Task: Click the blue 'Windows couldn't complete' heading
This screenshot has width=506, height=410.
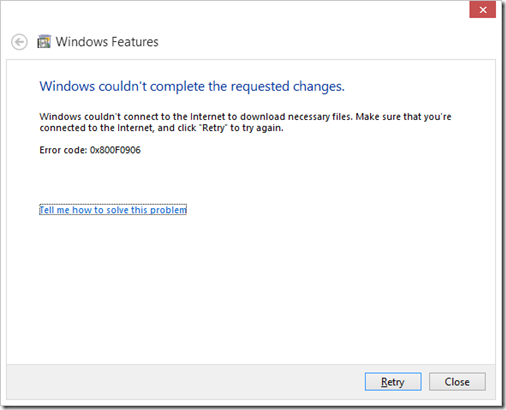Action: (192, 86)
